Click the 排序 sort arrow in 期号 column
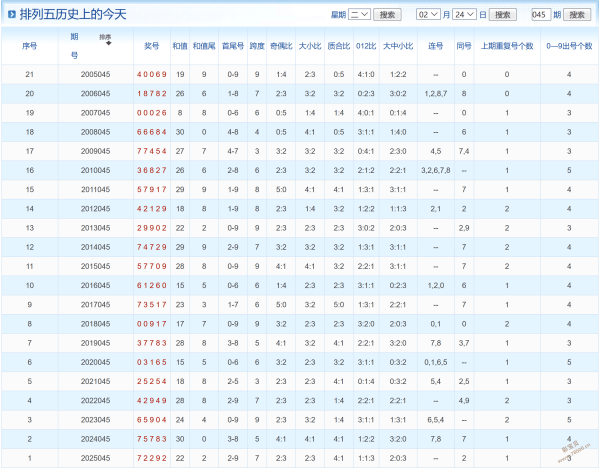This screenshot has height=468, width=600. pos(106,39)
